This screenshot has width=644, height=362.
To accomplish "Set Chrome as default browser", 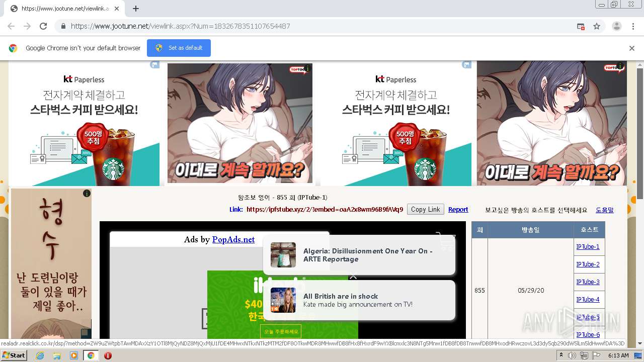I will 179,48.
